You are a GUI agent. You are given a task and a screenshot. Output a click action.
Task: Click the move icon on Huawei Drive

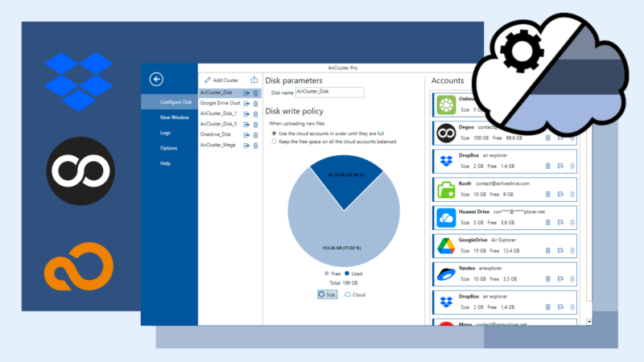click(x=560, y=223)
